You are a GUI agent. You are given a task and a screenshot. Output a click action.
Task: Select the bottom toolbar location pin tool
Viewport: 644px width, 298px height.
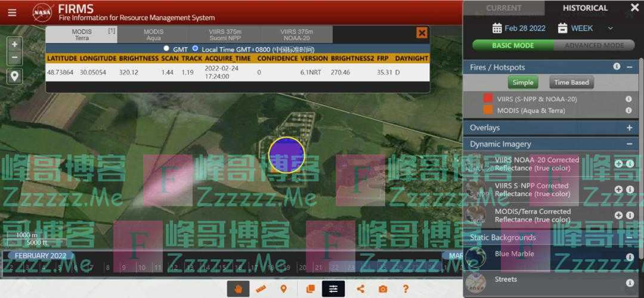(x=283, y=289)
